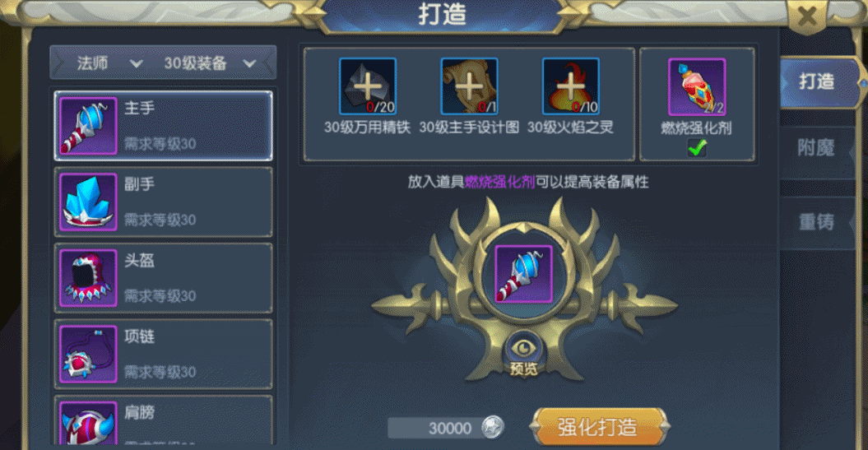Add the 30级主手设计图 blueprint slot
Screen dimensions: 868x450
469,86
